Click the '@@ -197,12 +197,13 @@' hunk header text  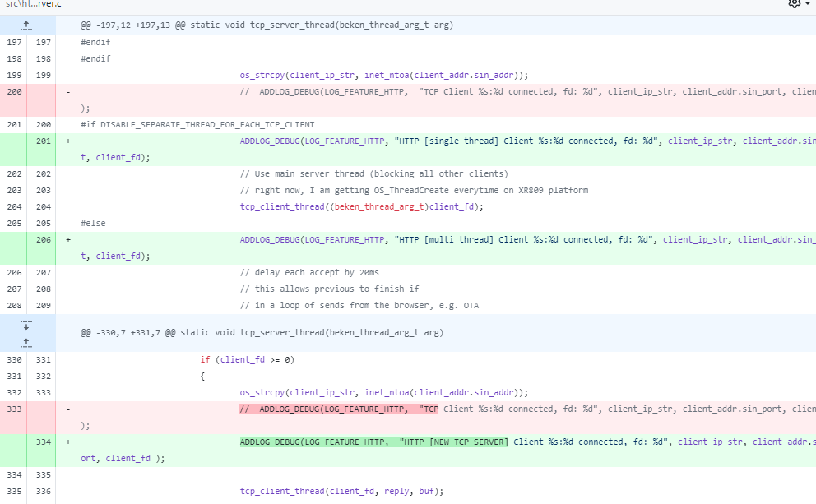pos(267,25)
